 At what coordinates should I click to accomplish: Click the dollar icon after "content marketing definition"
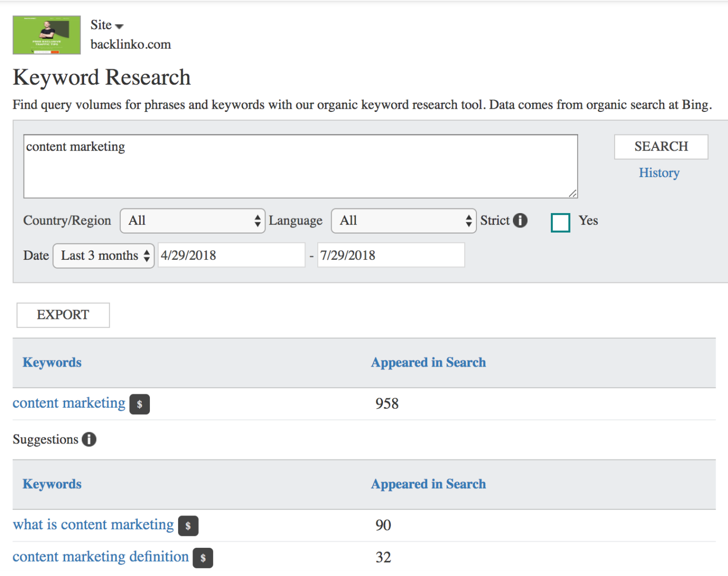coord(203,558)
